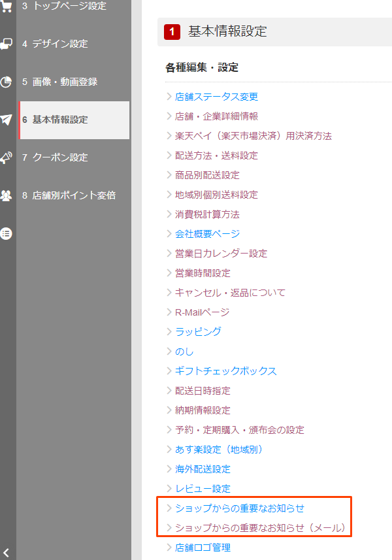Open キャンセル・返品について link
This screenshot has width=392, height=560.
[x=230, y=293]
